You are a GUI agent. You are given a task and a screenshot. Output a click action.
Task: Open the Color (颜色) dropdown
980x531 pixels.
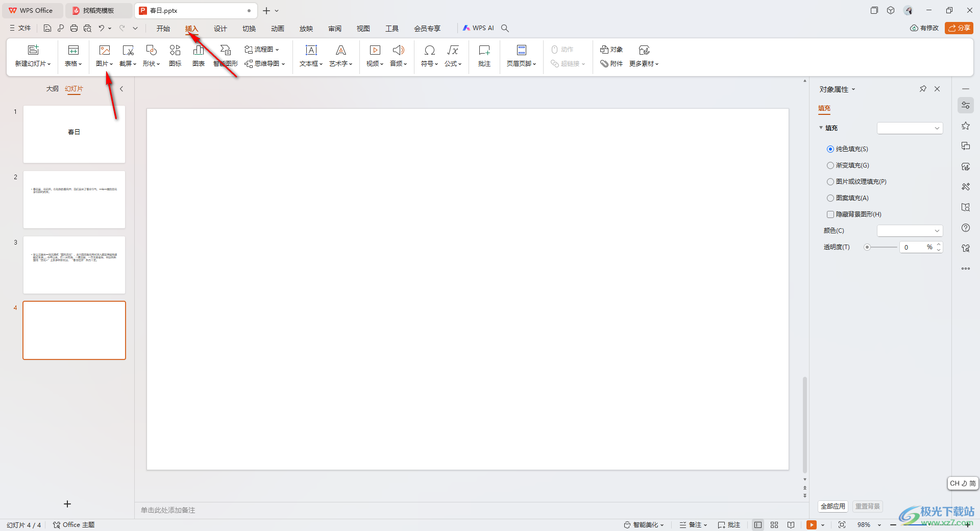[x=910, y=231]
